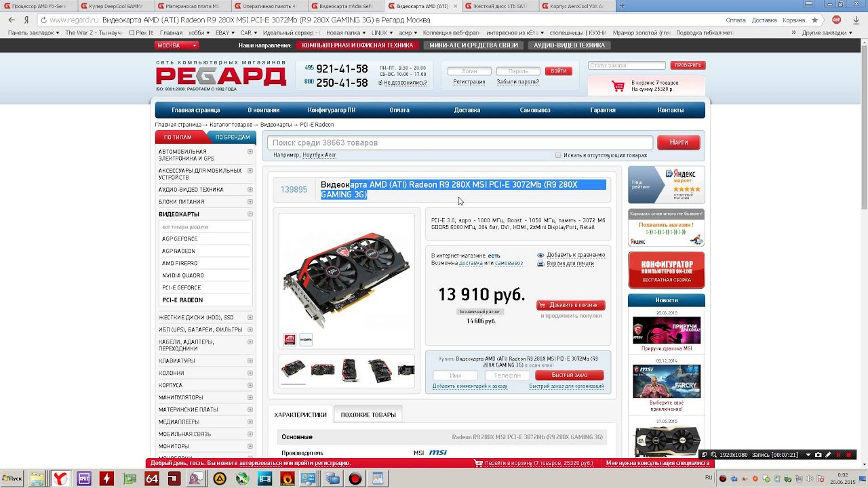868x488 pixels.
Task: Expand 'Клавиатуры' category
Action: [250, 361]
